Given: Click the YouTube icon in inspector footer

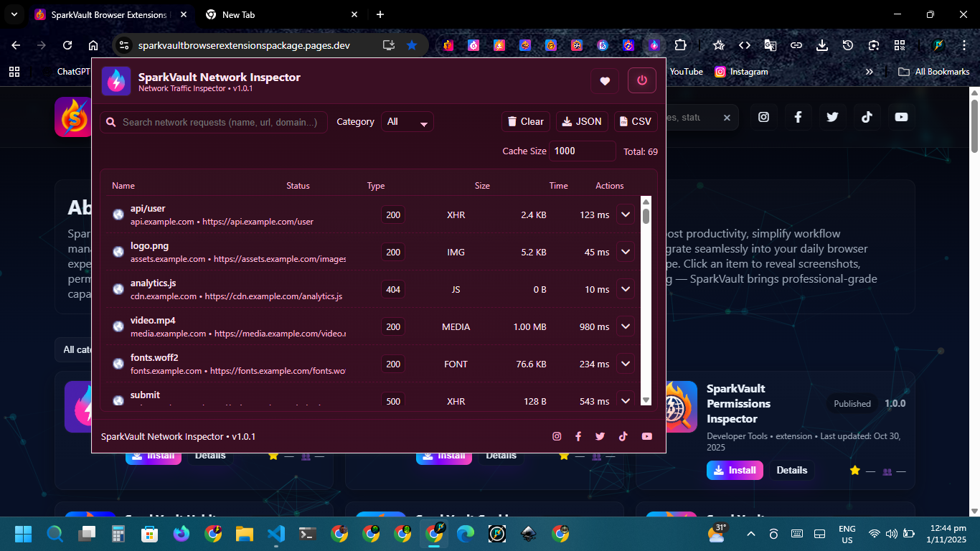Looking at the screenshot, I should 647,436.
